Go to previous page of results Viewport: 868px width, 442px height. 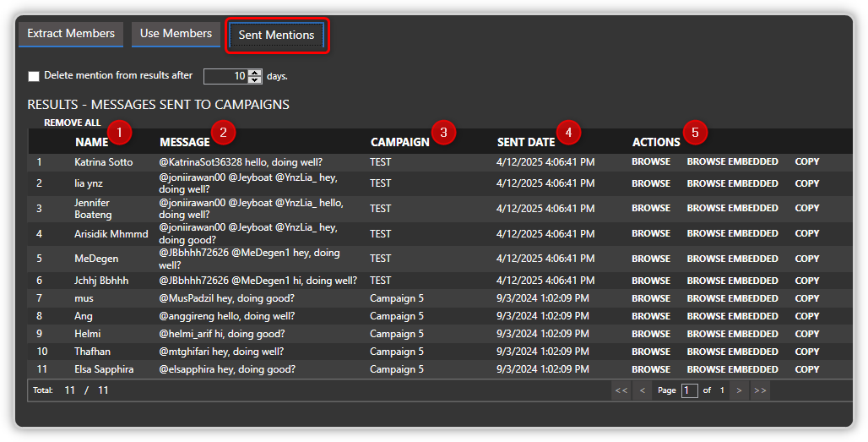pos(643,390)
